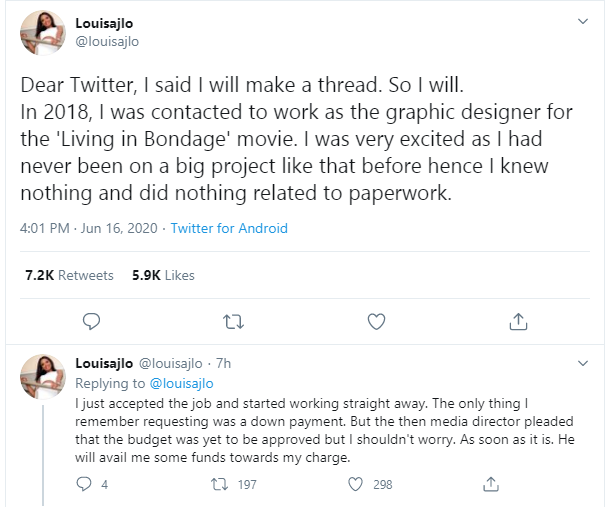Click the 7h timestamp on the reply

pyautogui.click(x=223, y=363)
